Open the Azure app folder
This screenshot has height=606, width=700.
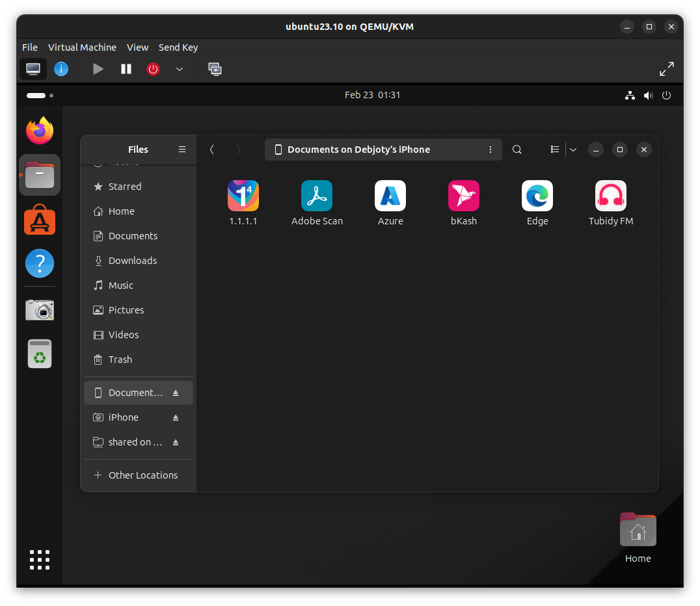point(390,203)
